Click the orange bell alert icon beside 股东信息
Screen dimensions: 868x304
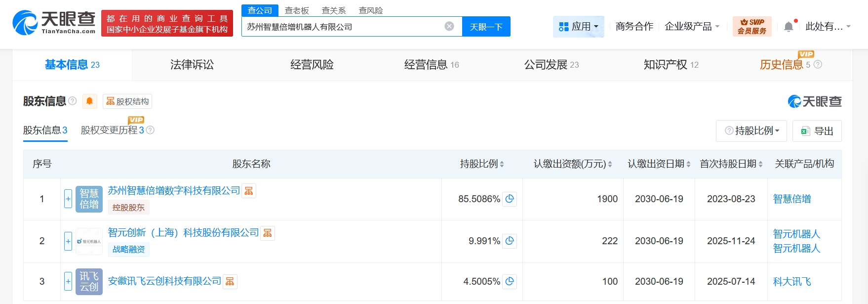click(89, 101)
